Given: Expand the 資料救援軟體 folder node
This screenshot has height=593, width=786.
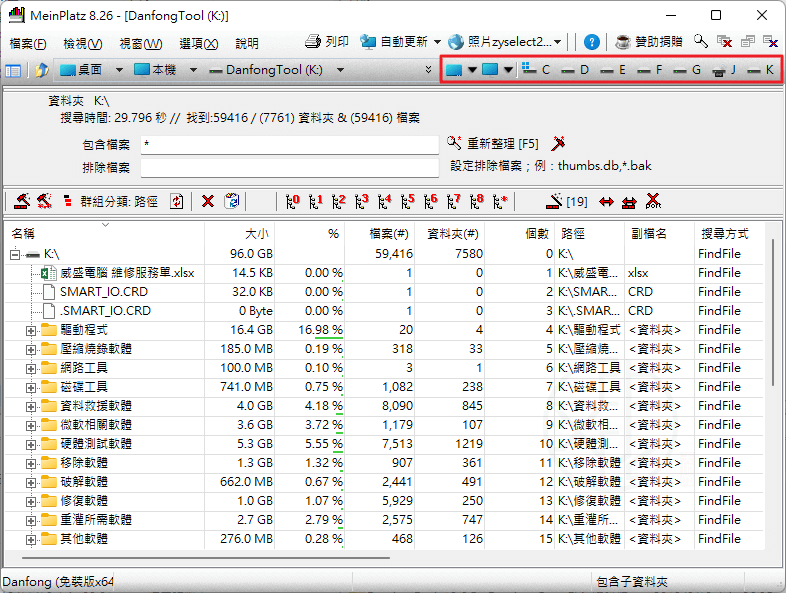Looking at the screenshot, I should click(31, 406).
